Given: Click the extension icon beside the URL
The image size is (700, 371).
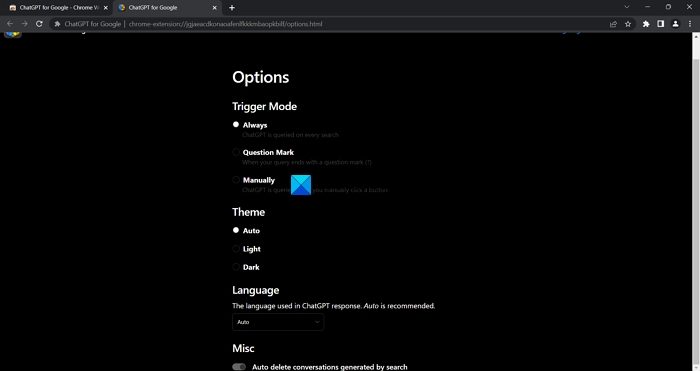Looking at the screenshot, I should point(57,24).
